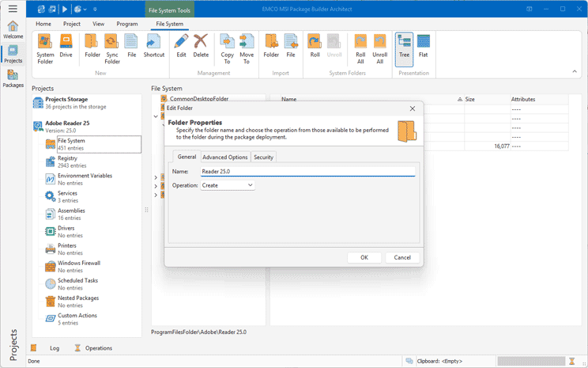This screenshot has width=588, height=368.
Task: Open the quick access toolbar dropdown arrow
Action: 95,9
